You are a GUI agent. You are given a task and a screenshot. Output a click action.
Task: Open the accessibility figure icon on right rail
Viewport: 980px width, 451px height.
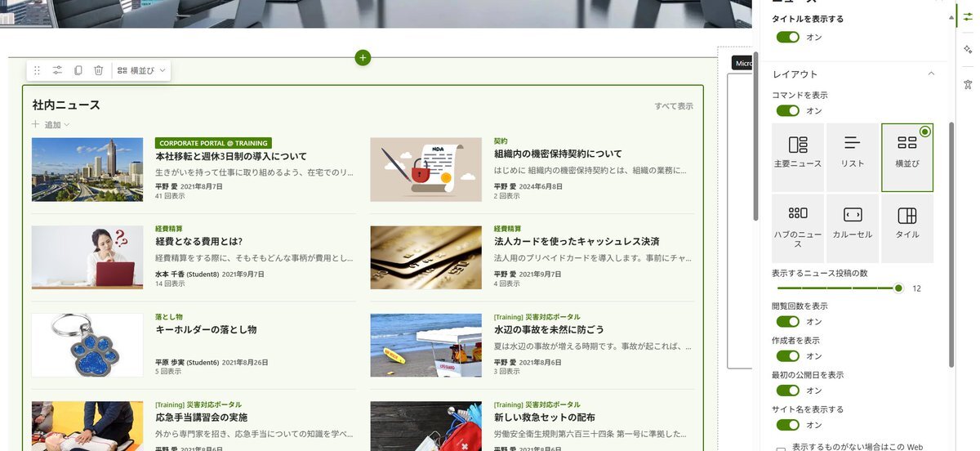click(968, 84)
